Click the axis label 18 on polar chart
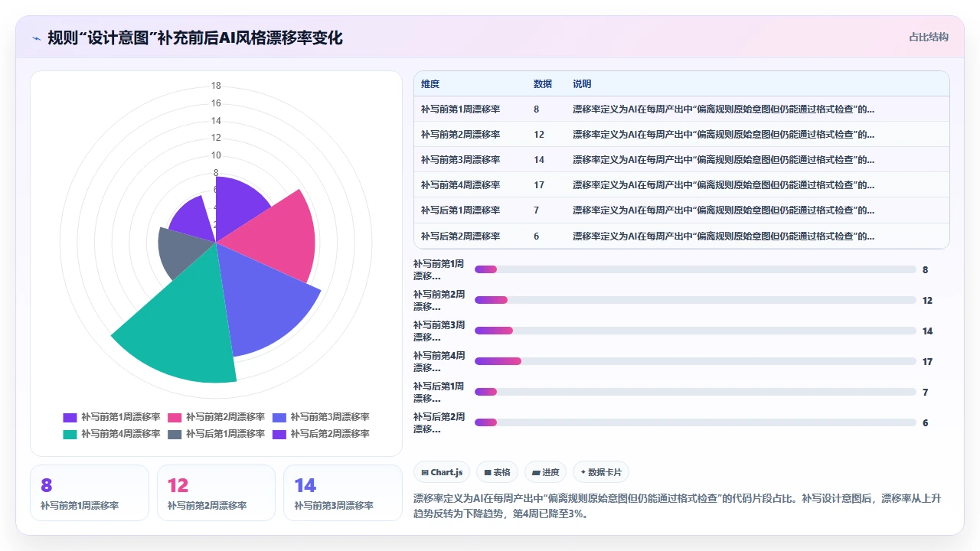The width and height of the screenshot is (980, 551). pos(216,86)
